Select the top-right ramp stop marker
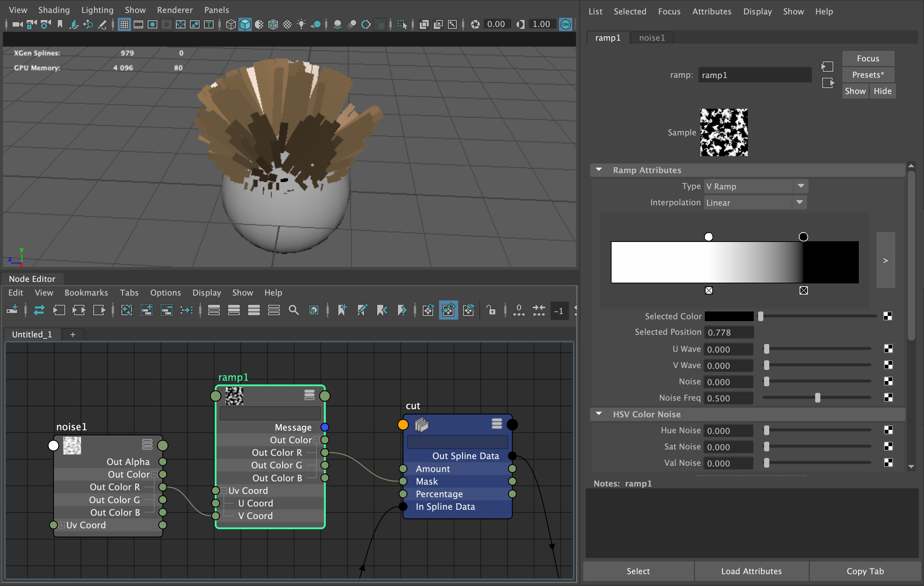Image resolution: width=924 pixels, height=586 pixels. (804, 237)
